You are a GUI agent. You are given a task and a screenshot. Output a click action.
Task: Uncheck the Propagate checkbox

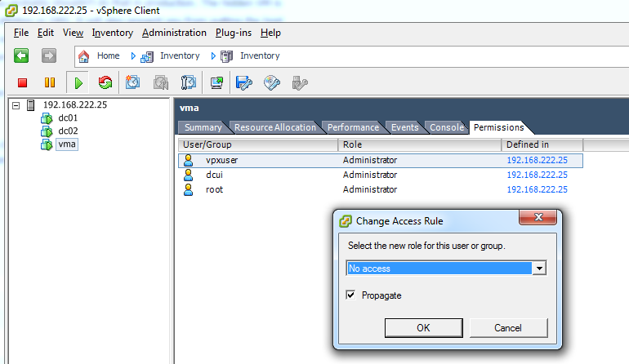[350, 295]
